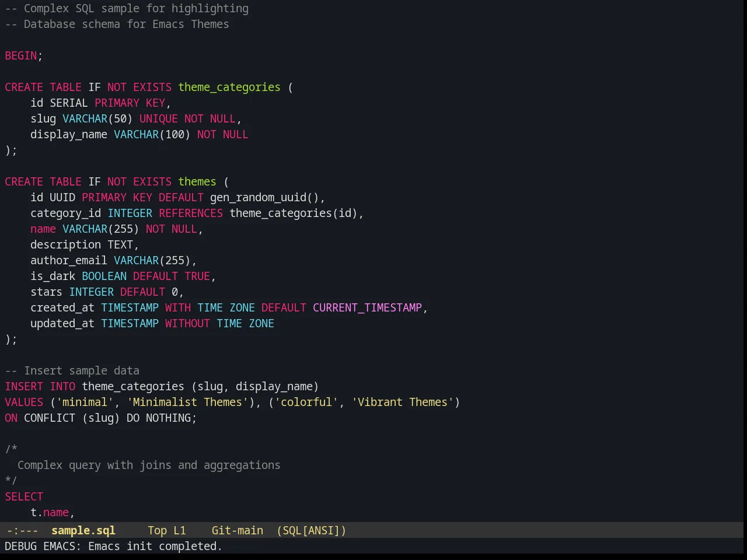Image resolution: width=747 pixels, height=560 pixels.
Task: Click category_id column name
Action: (x=65, y=213)
